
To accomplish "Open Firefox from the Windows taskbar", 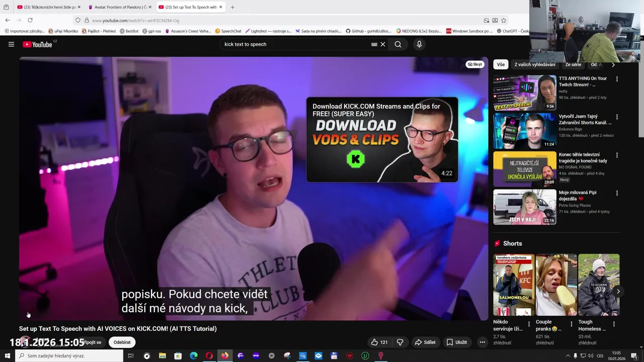I will tap(225, 356).
